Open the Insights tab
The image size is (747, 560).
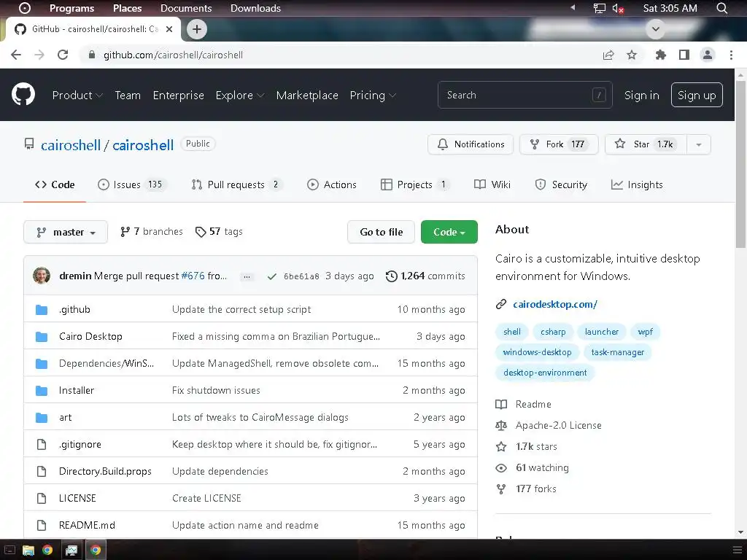pos(636,184)
